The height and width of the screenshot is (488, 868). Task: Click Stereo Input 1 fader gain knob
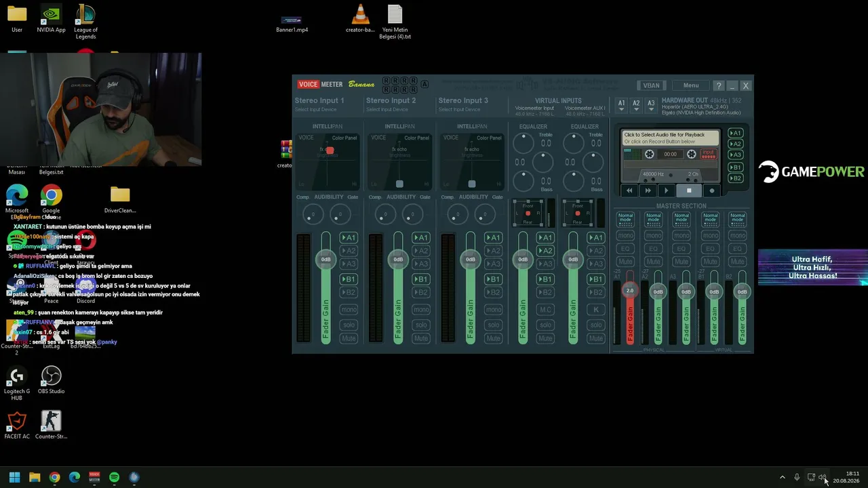pyautogui.click(x=325, y=259)
